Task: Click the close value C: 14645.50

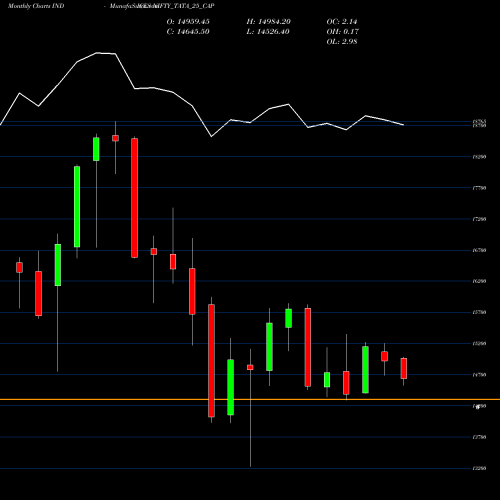Action: tap(188, 32)
